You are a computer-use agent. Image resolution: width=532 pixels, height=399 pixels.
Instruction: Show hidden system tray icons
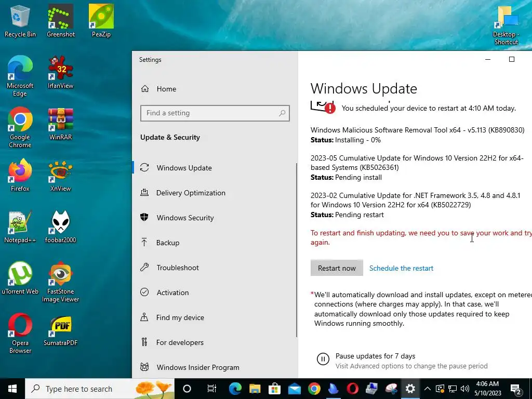tap(428, 389)
